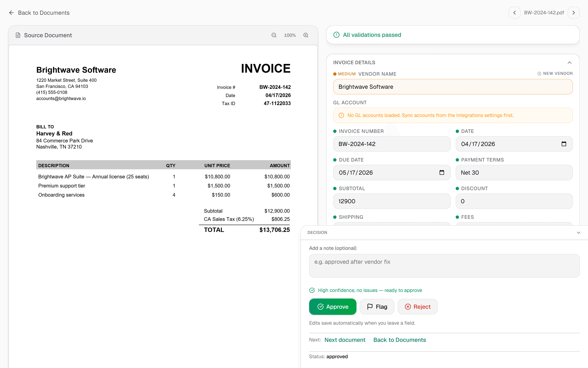Click the 100% zoom level text
Image resolution: width=588 pixels, height=368 pixels.
[290, 35]
